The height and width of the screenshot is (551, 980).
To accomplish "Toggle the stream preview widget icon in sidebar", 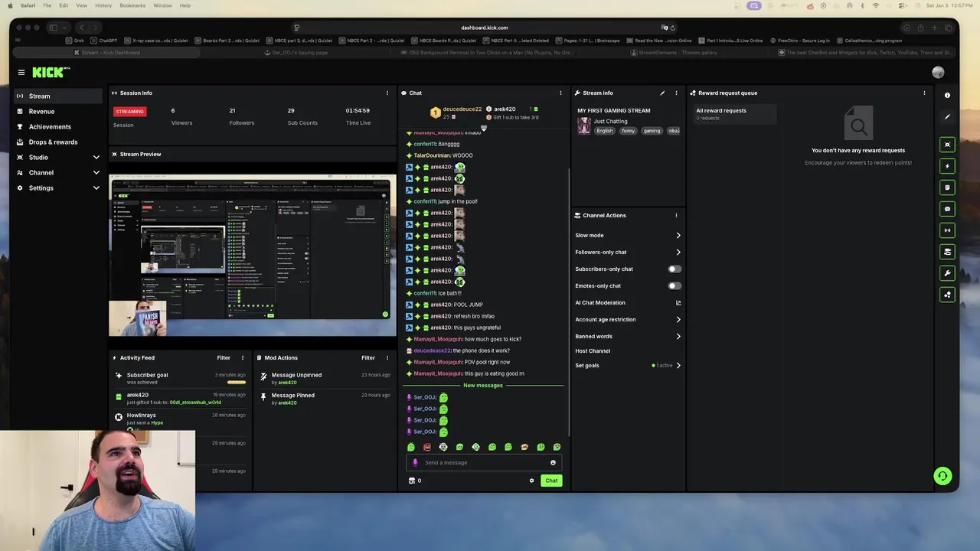I will click(947, 145).
